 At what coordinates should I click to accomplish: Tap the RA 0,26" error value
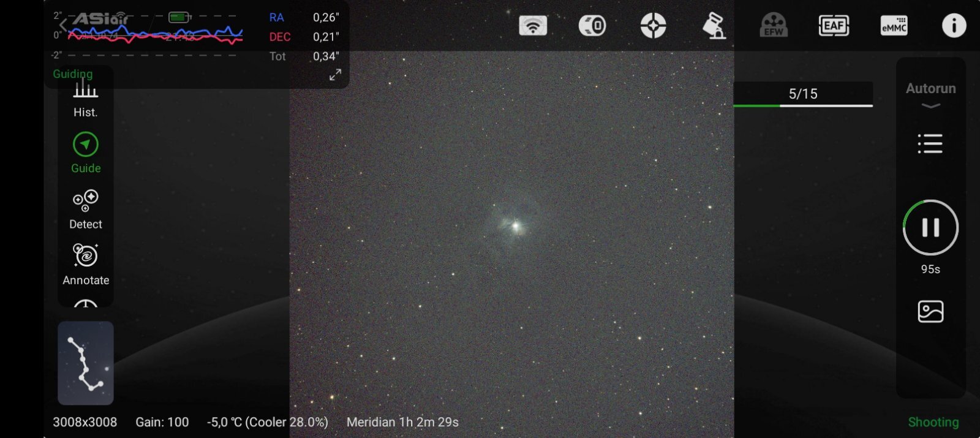[326, 17]
